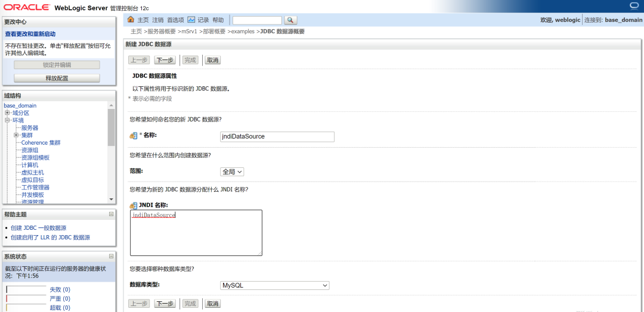Expand the 集群 tree node

(x=16, y=135)
